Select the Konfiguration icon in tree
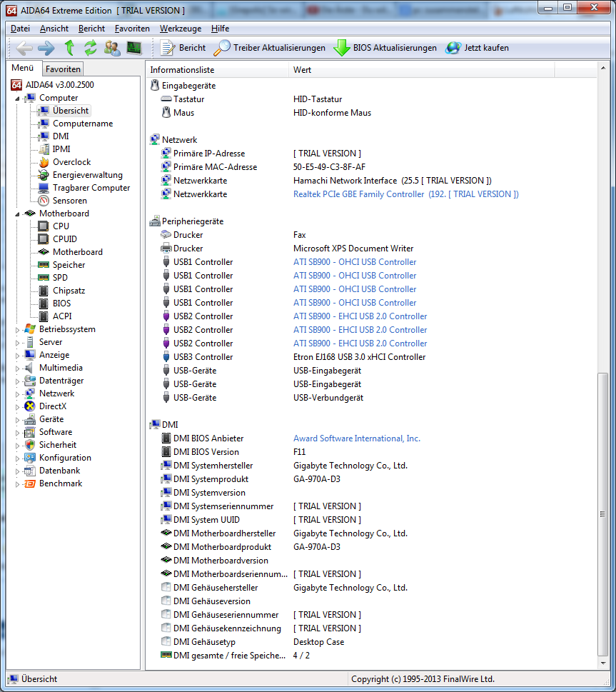This screenshot has width=616, height=692. tap(30, 458)
